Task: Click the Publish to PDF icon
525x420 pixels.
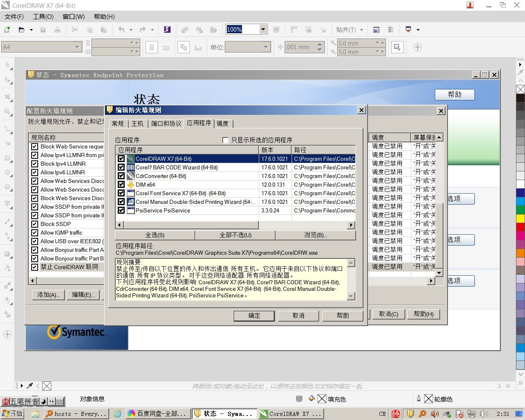Action: pyautogui.click(x=213, y=30)
